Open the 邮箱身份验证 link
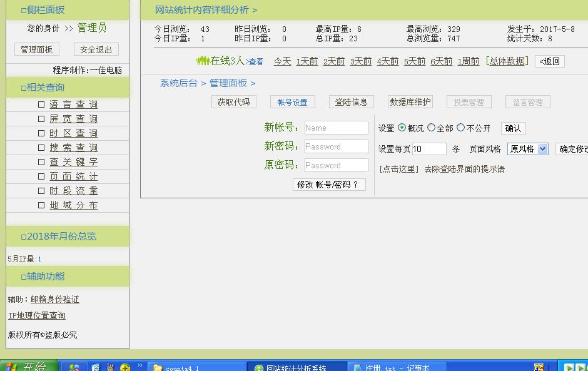This screenshot has height=371, width=588. point(55,299)
